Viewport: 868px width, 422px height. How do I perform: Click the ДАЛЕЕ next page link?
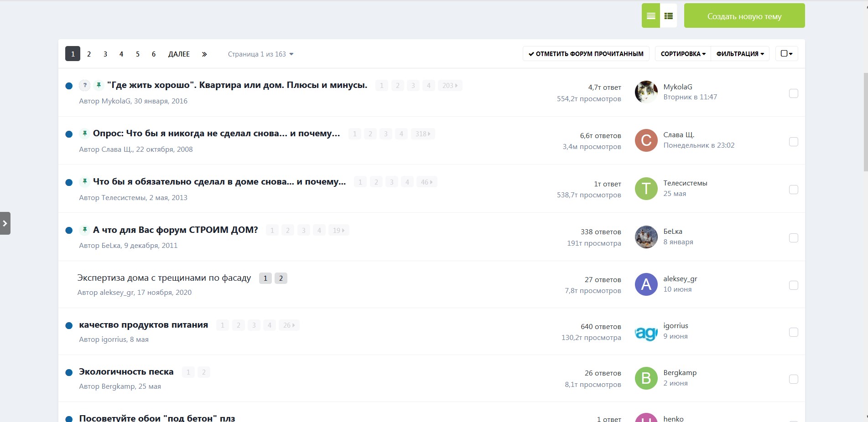179,54
